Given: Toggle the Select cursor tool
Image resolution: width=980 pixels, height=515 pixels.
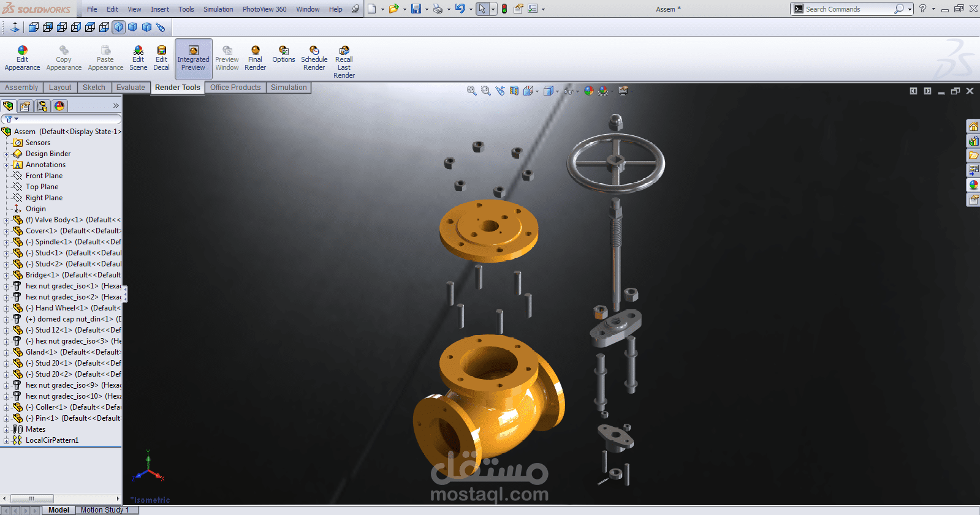Looking at the screenshot, I should click(x=482, y=9).
